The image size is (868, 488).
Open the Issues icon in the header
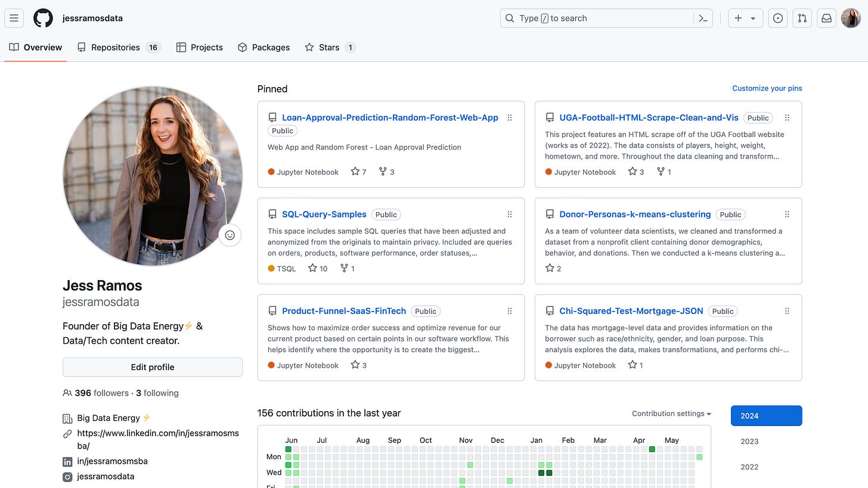777,18
